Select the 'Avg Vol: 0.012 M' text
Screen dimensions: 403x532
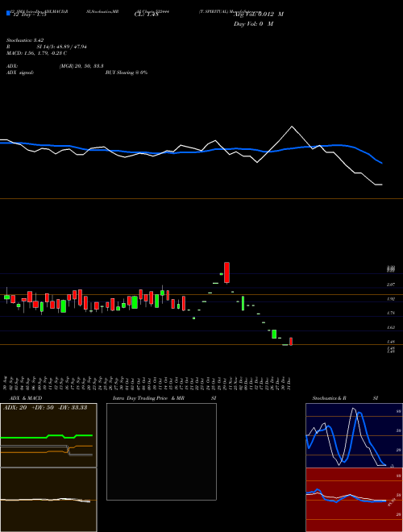click(259, 15)
